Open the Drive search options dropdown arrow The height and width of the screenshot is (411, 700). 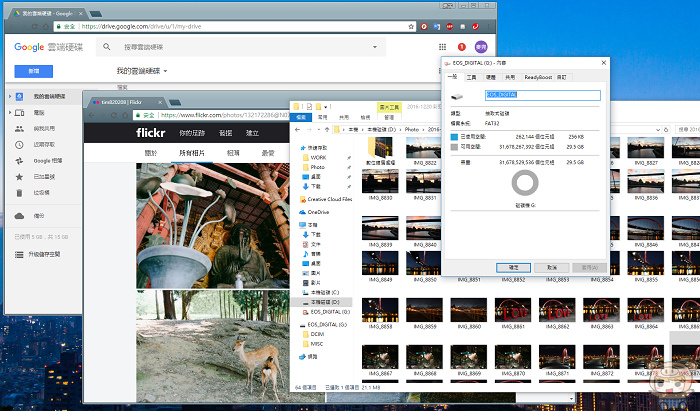[375, 47]
